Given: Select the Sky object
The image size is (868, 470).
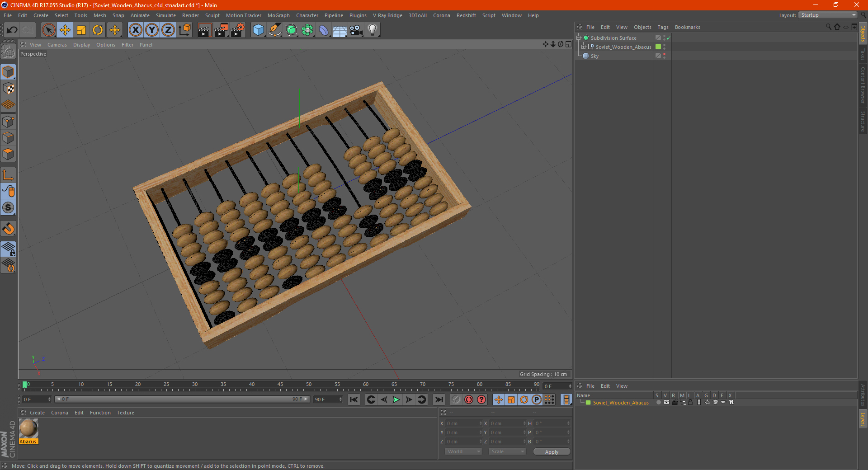Looking at the screenshot, I should point(594,56).
